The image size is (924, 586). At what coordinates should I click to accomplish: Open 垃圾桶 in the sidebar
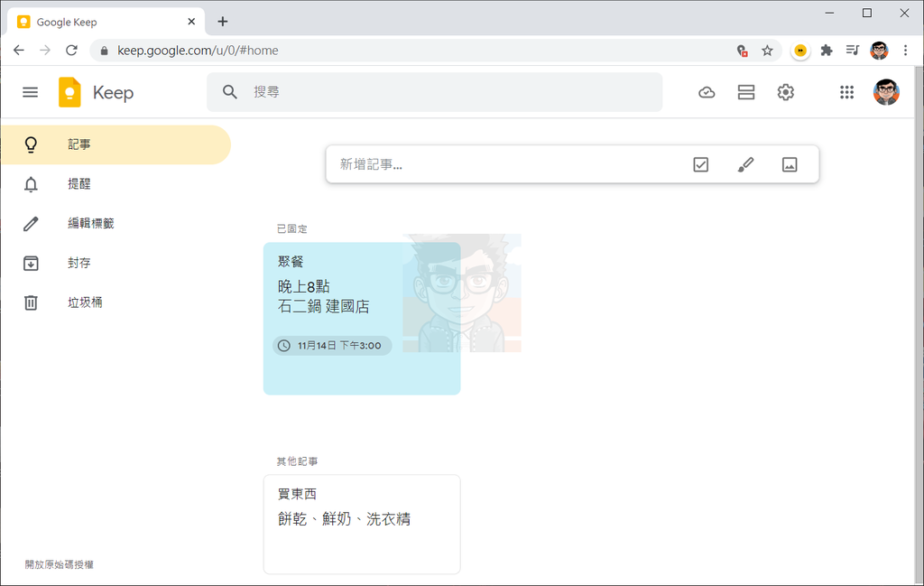(115, 302)
